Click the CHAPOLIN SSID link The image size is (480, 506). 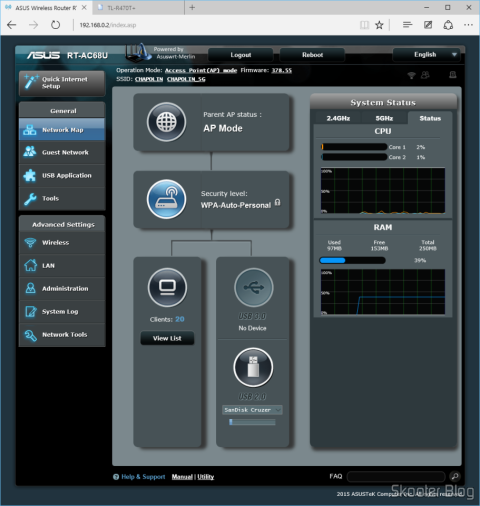point(149,79)
